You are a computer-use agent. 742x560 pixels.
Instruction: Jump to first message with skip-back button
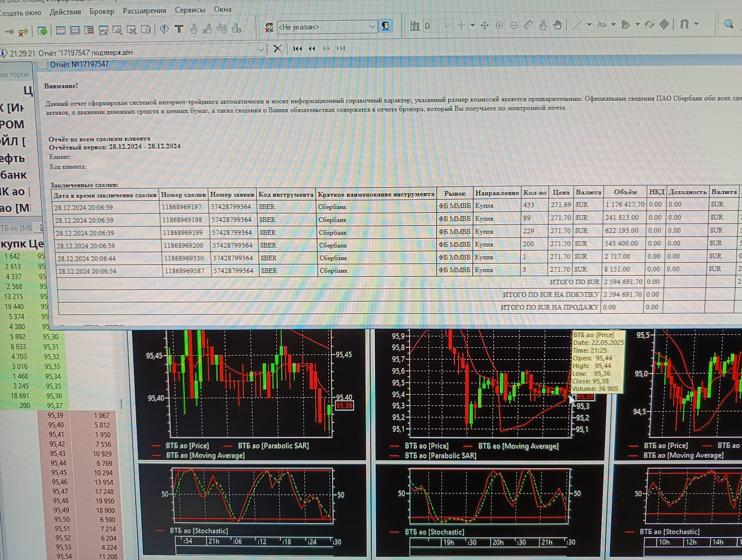click(x=297, y=49)
